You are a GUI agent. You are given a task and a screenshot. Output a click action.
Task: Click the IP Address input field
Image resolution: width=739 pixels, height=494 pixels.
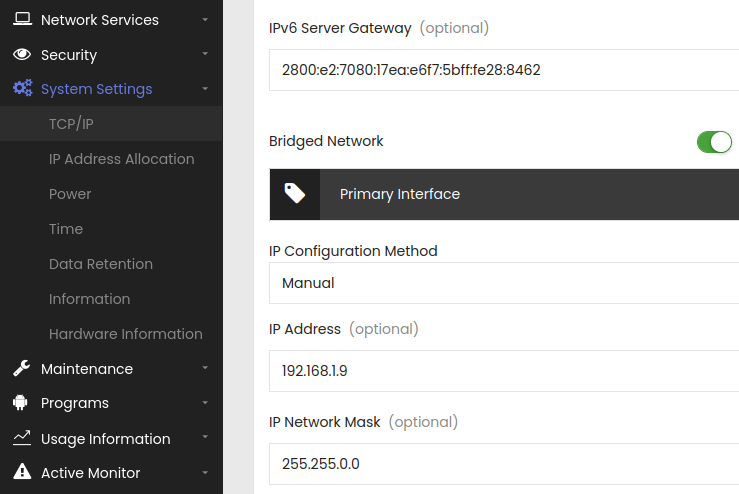click(x=504, y=371)
